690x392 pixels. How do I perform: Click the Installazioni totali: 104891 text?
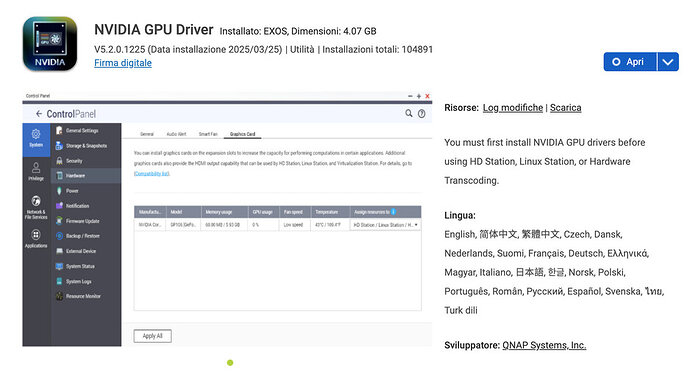378,49
